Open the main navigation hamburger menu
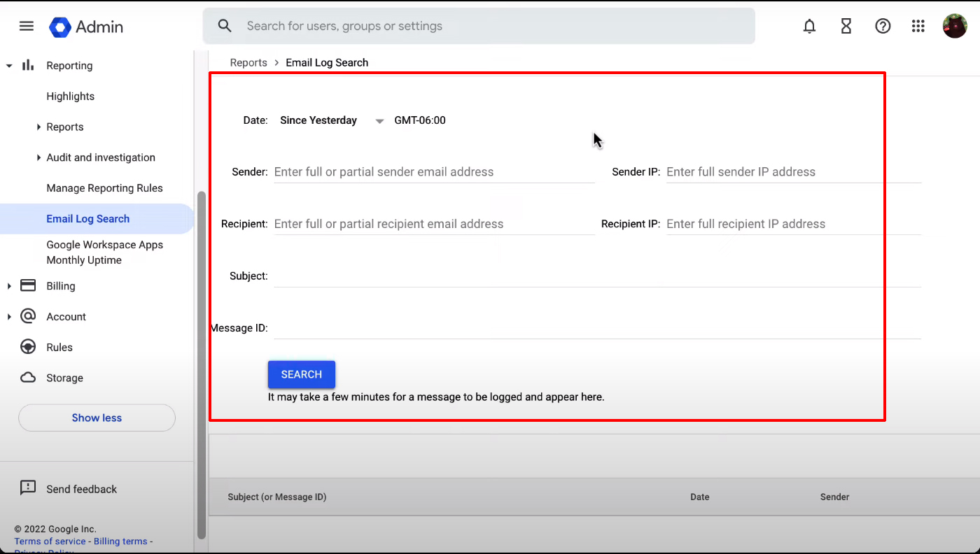Screen dimensions: 980x554 [26, 25]
